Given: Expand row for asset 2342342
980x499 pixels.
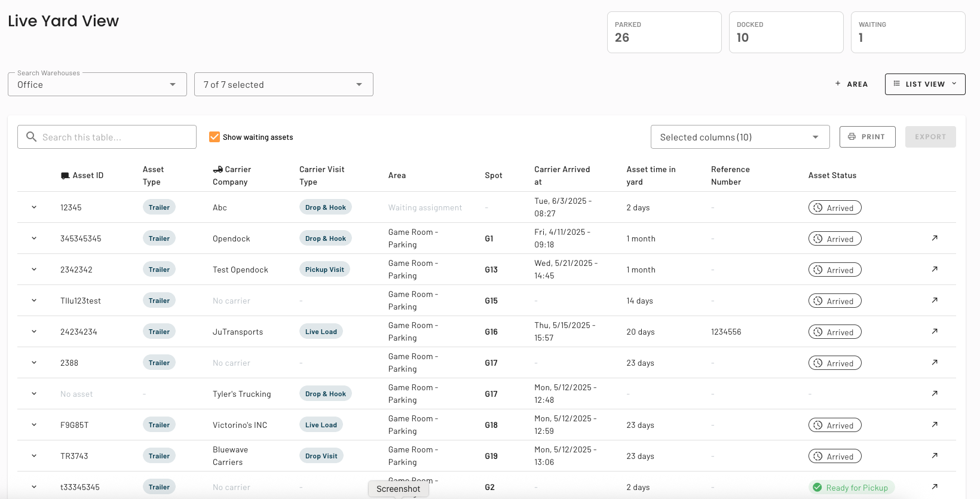Looking at the screenshot, I should pos(34,270).
